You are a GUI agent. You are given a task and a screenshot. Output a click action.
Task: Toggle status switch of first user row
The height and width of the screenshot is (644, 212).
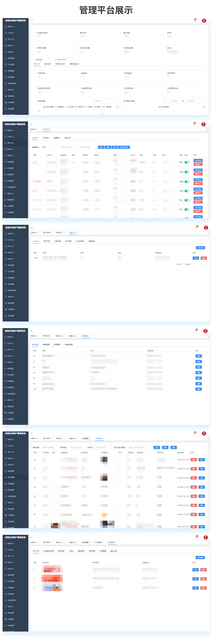click(187, 162)
